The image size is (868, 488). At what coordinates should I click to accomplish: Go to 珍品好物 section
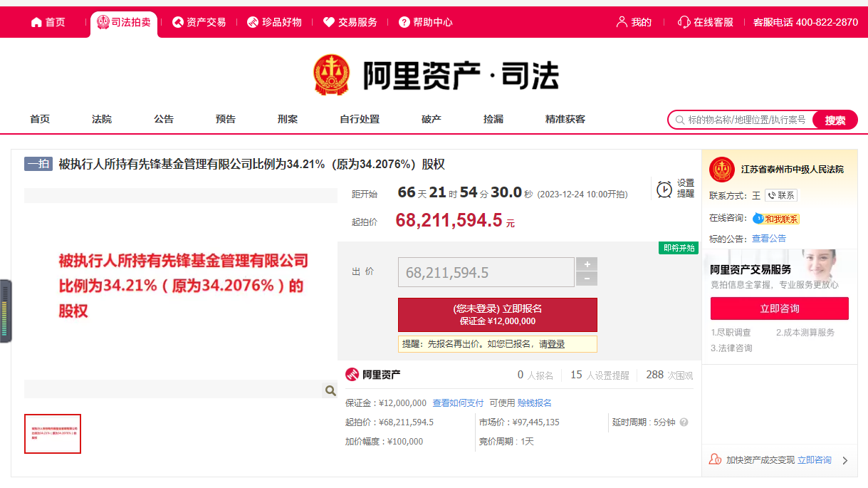coord(274,22)
